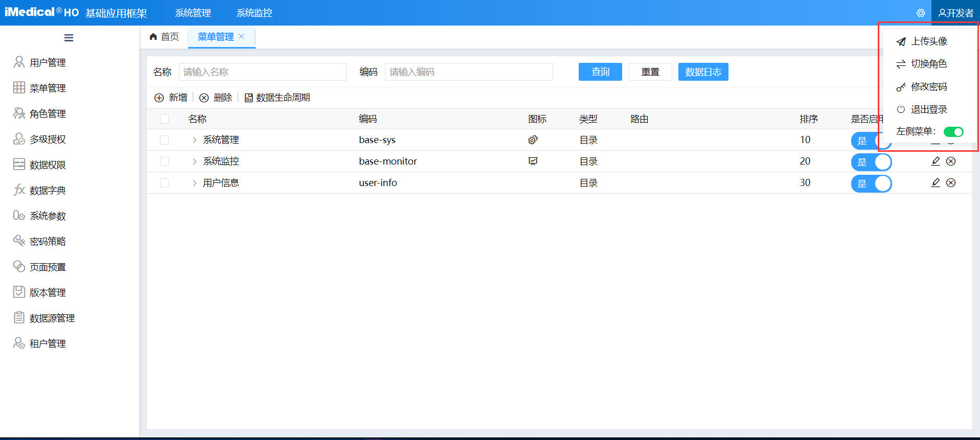This screenshot has height=440, width=980.
Task: Click the 多级授权 icon in sidebar
Action: click(x=19, y=139)
